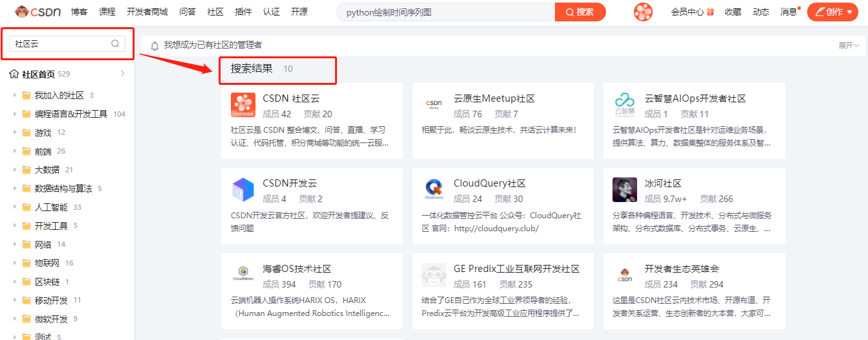Expand the 微软开发 category arrow
The width and height of the screenshot is (868, 340).
(14, 319)
